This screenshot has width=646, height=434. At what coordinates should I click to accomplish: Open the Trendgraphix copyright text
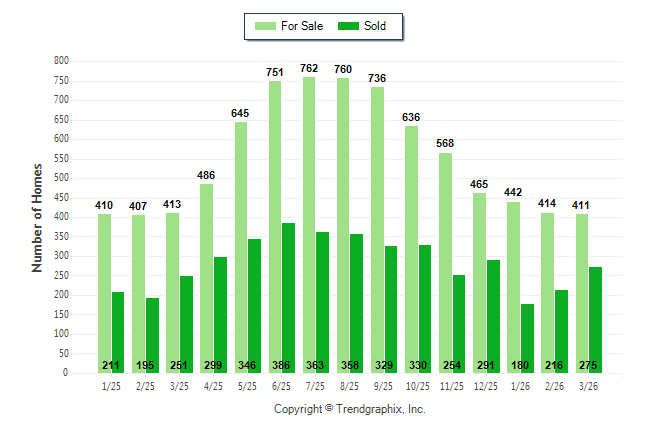click(350, 409)
